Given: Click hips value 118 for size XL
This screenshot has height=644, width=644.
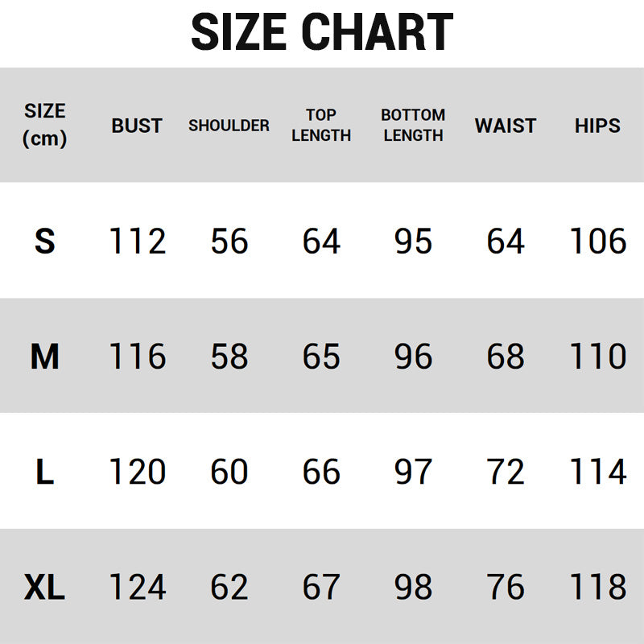Looking at the screenshot, I should (597, 588).
